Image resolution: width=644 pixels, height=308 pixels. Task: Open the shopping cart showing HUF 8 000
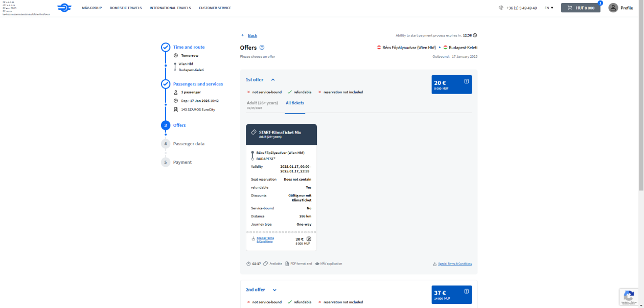point(580,8)
